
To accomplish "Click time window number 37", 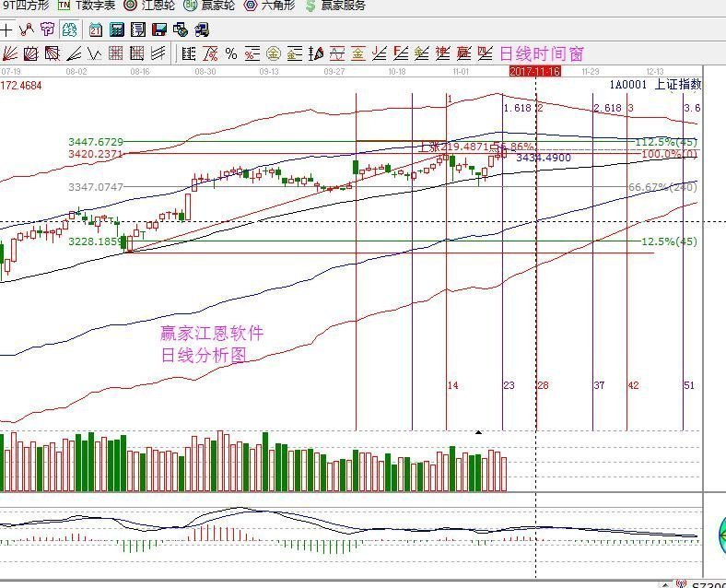I will coord(599,385).
